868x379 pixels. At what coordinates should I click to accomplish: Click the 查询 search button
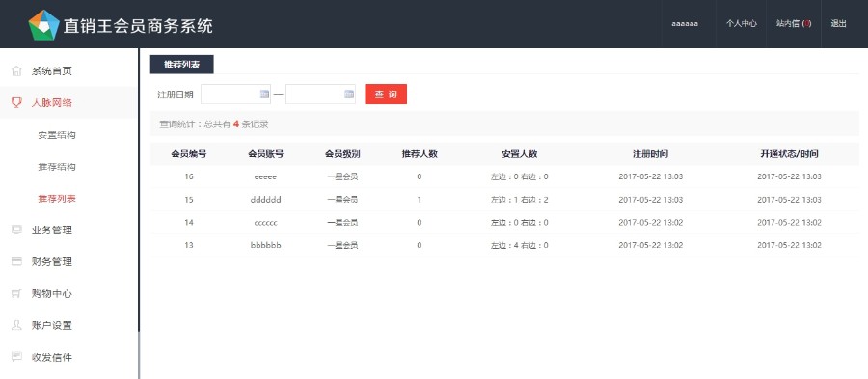[x=386, y=95]
